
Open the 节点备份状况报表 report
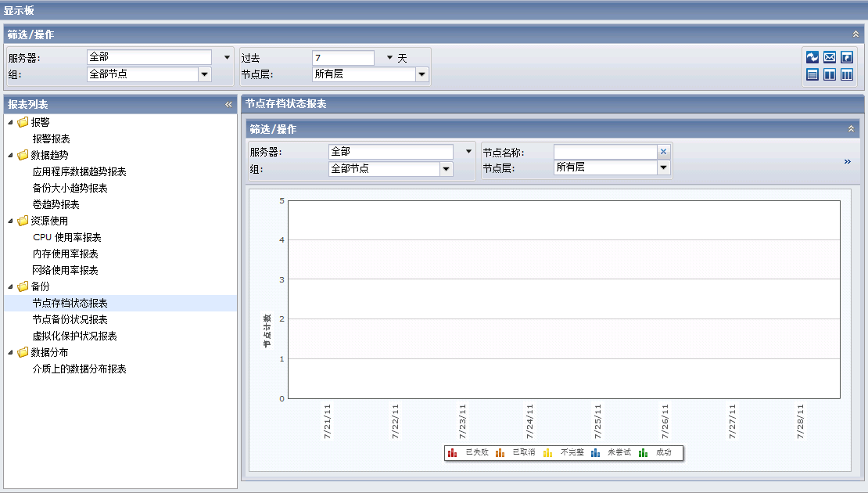(70, 319)
